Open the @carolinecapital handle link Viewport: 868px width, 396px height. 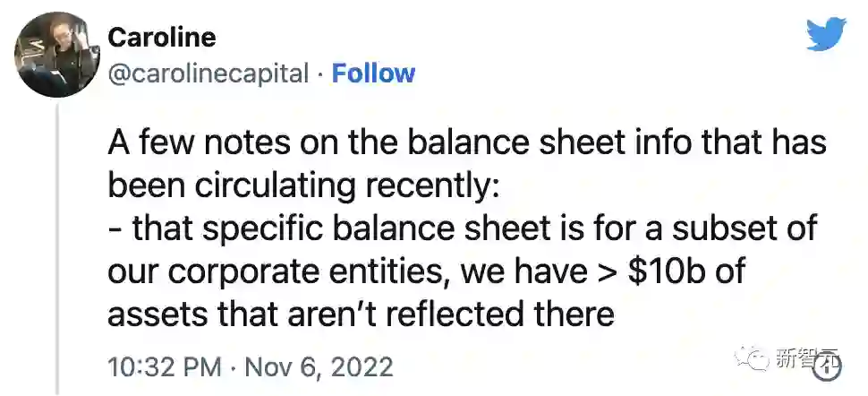[208, 73]
